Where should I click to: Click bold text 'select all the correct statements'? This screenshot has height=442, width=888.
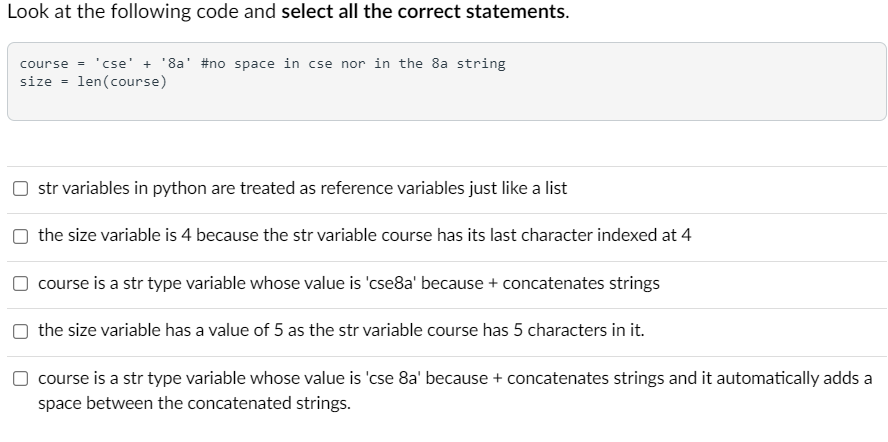coord(423,11)
